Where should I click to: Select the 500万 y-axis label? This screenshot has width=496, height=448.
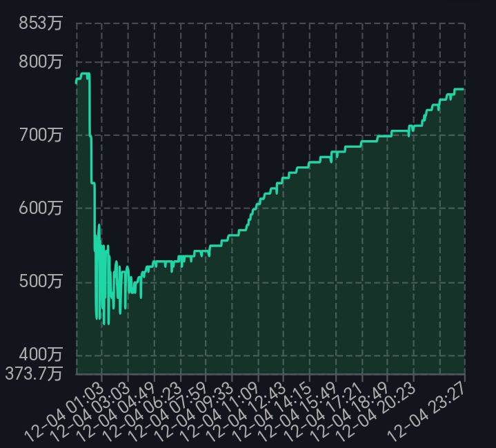coord(40,282)
